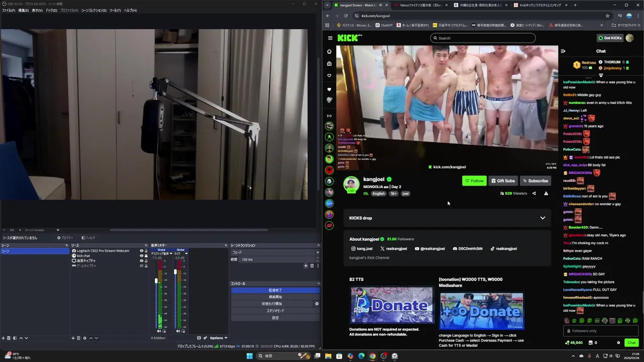Image resolution: width=644 pixels, height=362 pixels.
Task: Remove the transition with its trash icon
Action: pos(312,265)
